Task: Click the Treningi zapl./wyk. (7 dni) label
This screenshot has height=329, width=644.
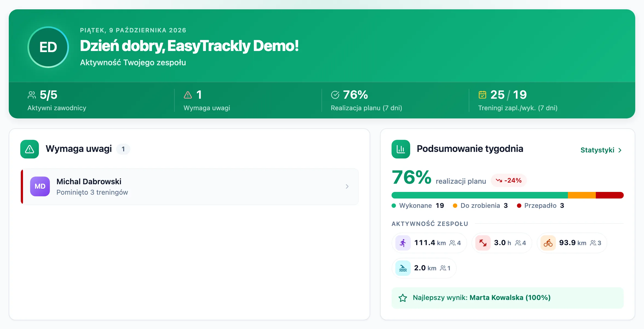Action: coord(518,108)
